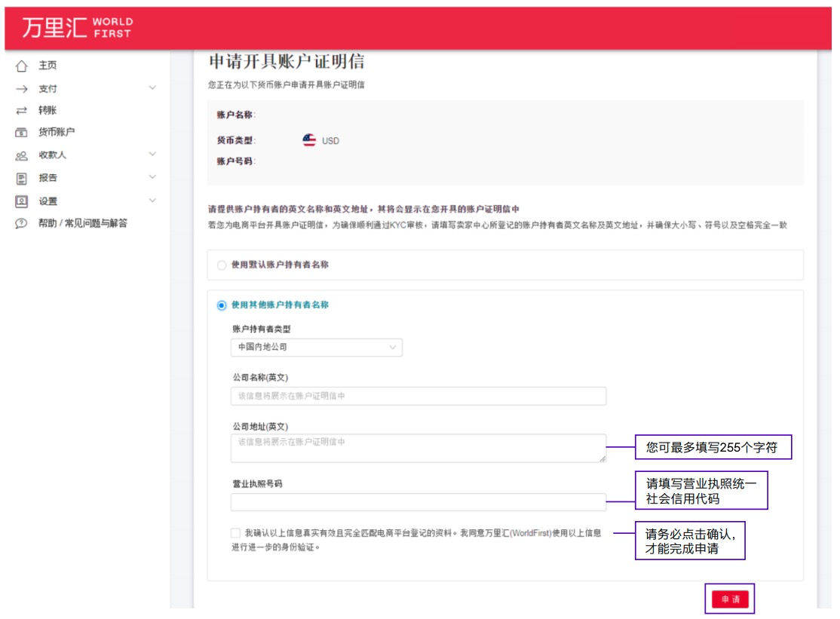Click the chat bubble icon beside 帮助
The width and height of the screenshot is (840, 619).
pos(21,223)
